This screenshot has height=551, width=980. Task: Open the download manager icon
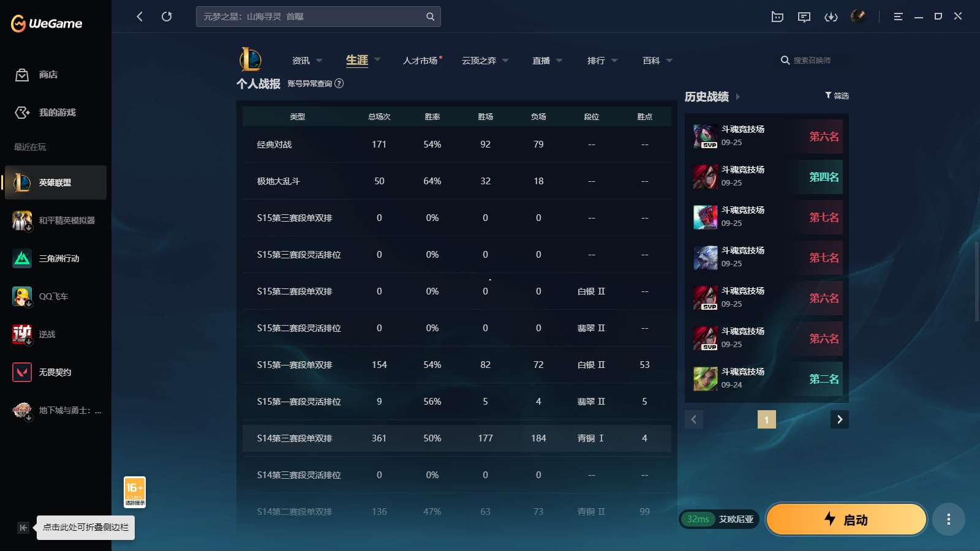pyautogui.click(x=831, y=17)
